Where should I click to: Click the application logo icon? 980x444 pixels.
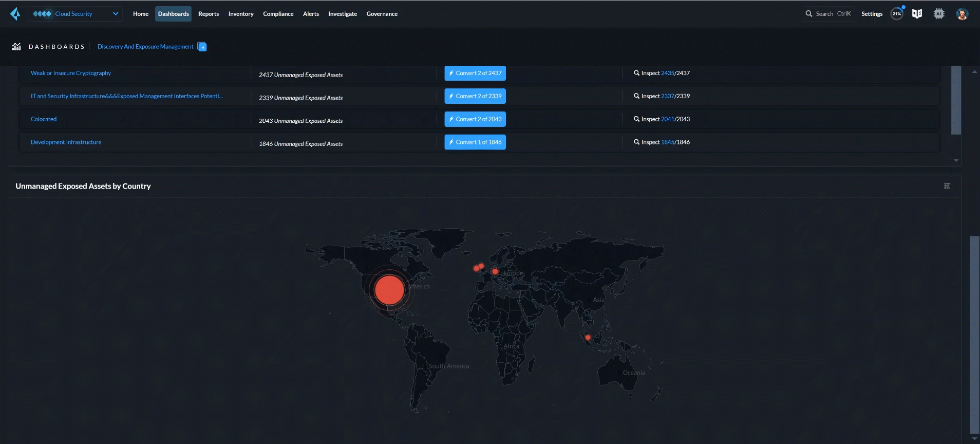[15, 14]
